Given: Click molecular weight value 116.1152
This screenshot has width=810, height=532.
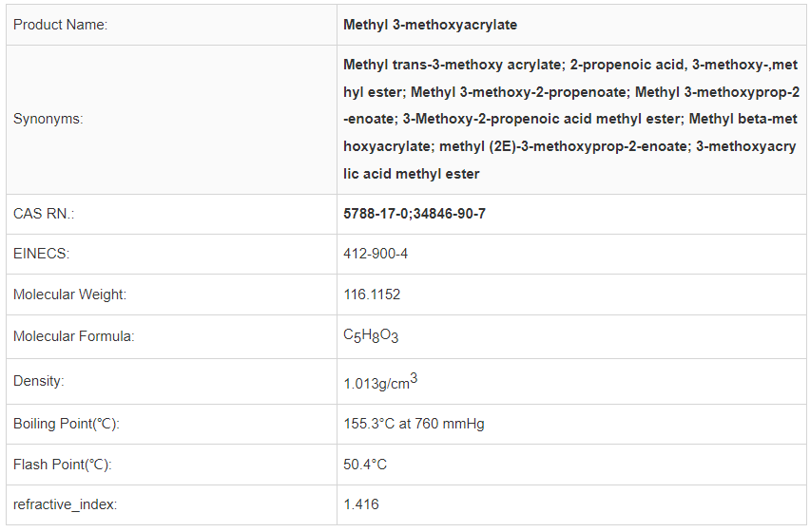Looking at the screenshot, I should point(372,294).
